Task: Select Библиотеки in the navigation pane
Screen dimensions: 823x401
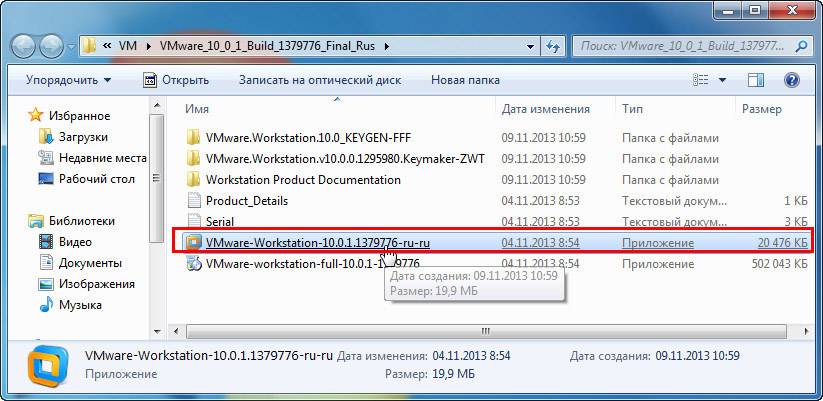Action: (82, 221)
